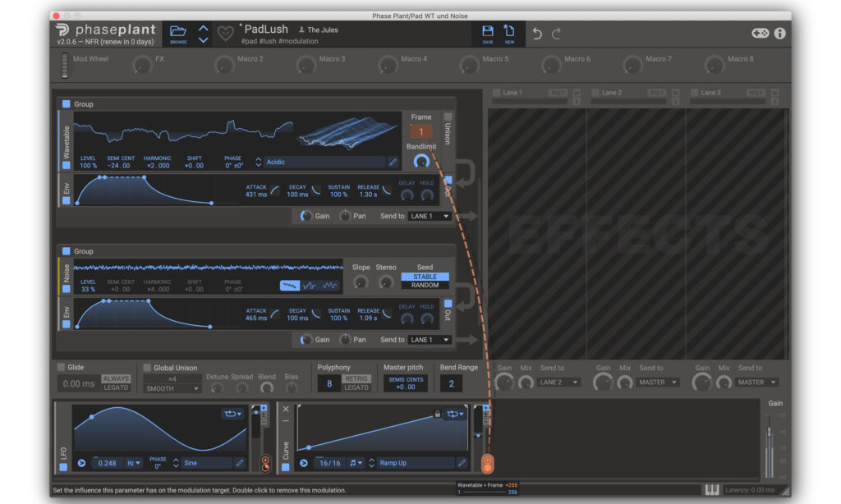Open Send to LANE 1 dropdown in Wavetable group
Viewport: 841px width, 504px height.
430,216
